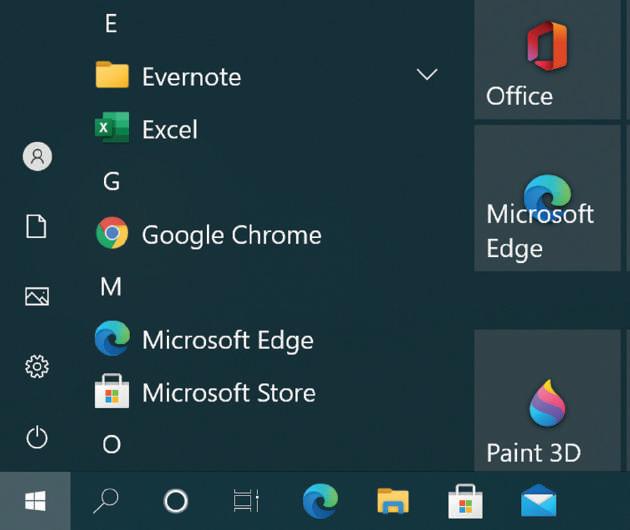Image resolution: width=630 pixels, height=530 pixels.
Task: Click the taskbar search magnifier icon
Action: pyautogui.click(x=106, y=501)
